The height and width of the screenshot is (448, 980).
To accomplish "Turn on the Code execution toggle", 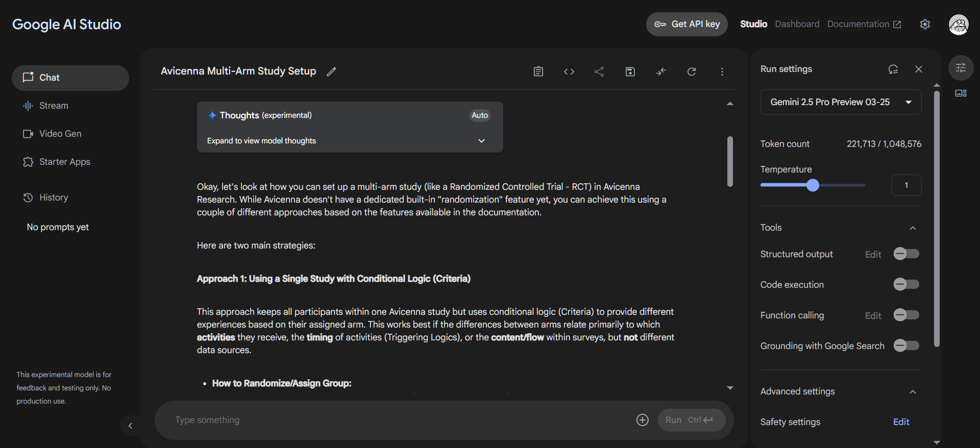I will [x=906, y=284].
